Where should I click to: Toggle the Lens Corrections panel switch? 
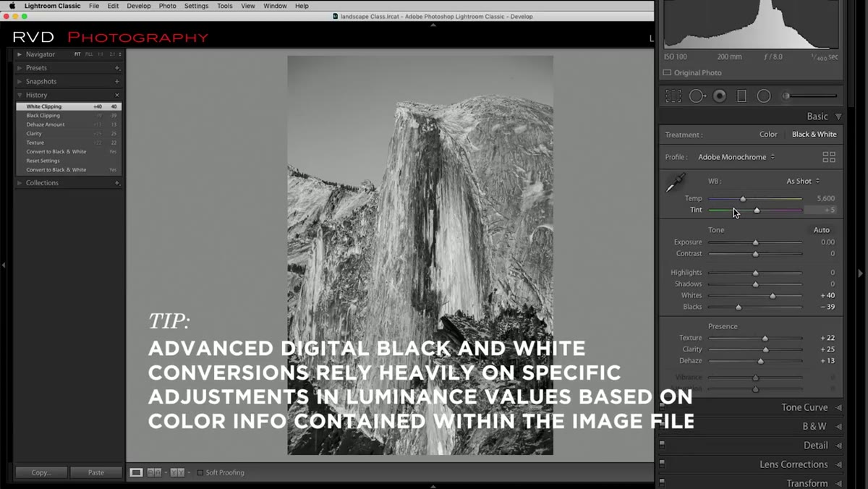click(662, 464)
